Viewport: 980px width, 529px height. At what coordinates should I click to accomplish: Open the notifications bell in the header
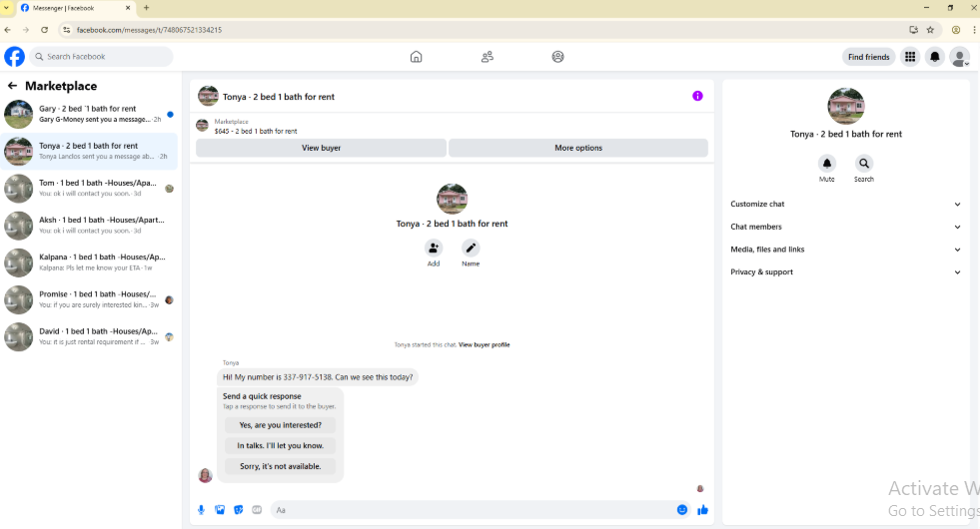[x=935, y=57]
